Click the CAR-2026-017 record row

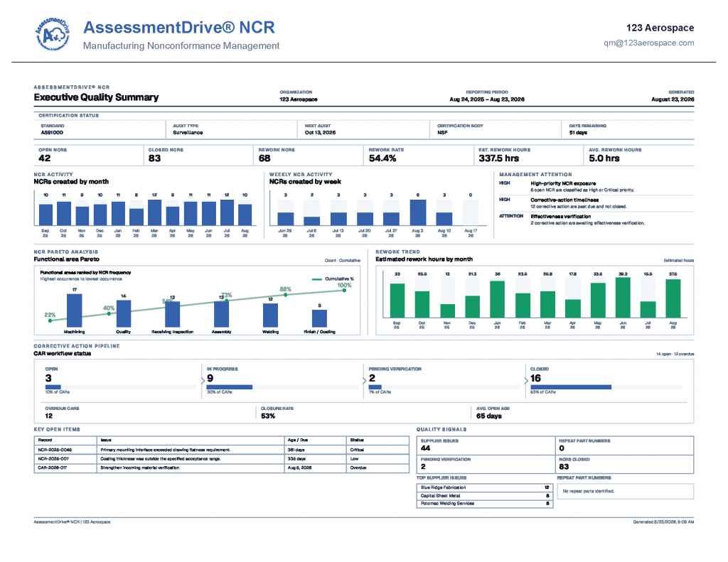point(221,468)
